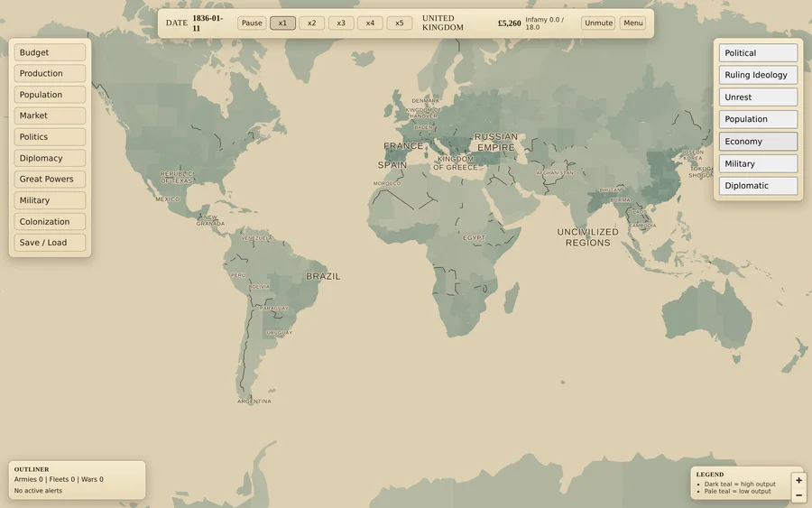Click the date 1836-01-11 display
812x508 pixels.
(x=208, y=23)
